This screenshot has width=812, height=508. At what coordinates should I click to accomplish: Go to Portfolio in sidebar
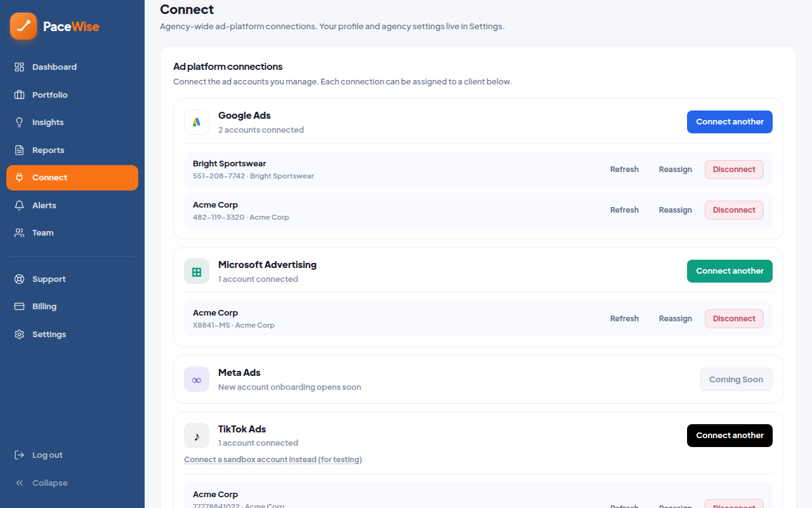tap(72, 95)
